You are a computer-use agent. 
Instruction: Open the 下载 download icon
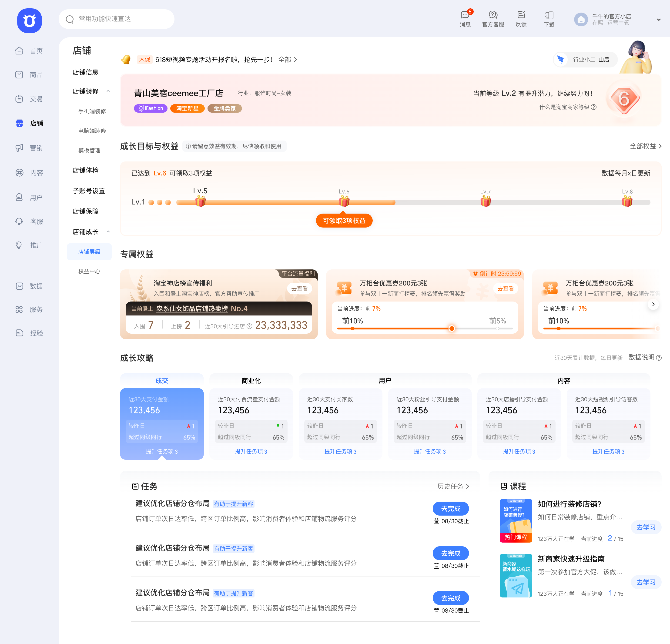549,15
